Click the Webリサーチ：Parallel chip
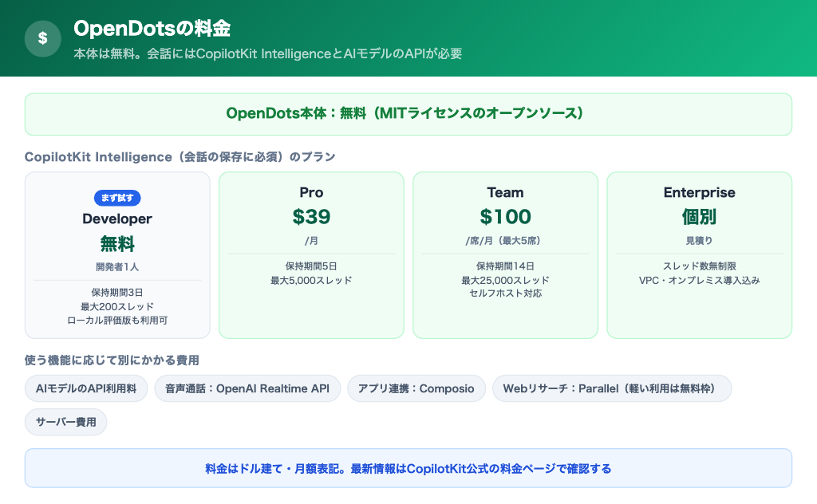This screenshot has height=504, width=817. 612,388
